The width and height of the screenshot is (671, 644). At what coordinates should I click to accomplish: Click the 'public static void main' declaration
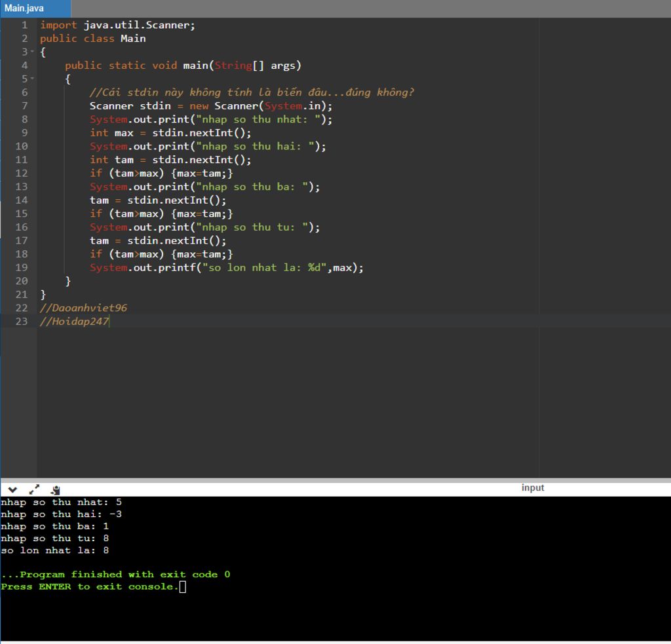click(x=183, y=66)
